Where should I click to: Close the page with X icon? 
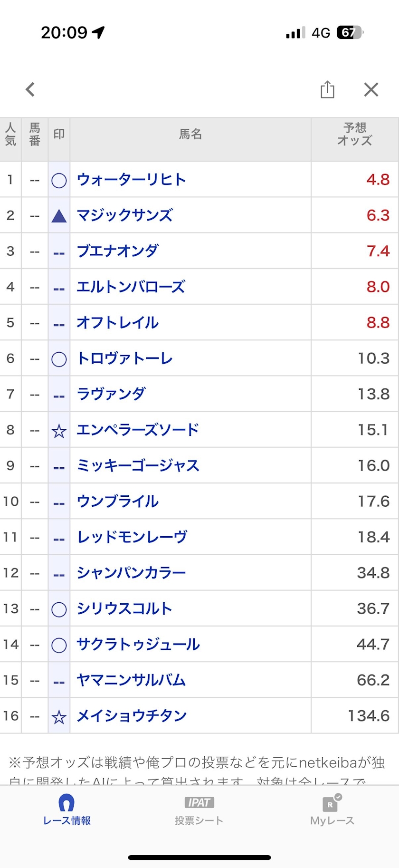coord(371,89)
